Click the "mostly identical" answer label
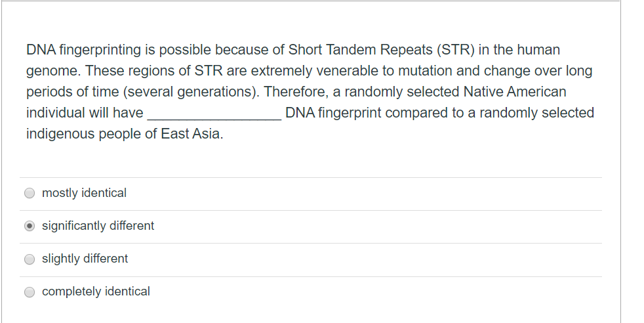Viewport: 644px width, 323px height. point(84,193)
